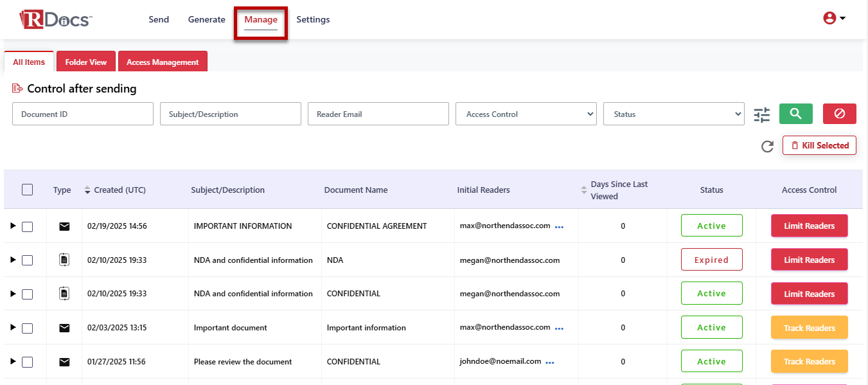Viewport: 868px width, 385px height.
Task: Open the Generate menu
Action: 207,19
